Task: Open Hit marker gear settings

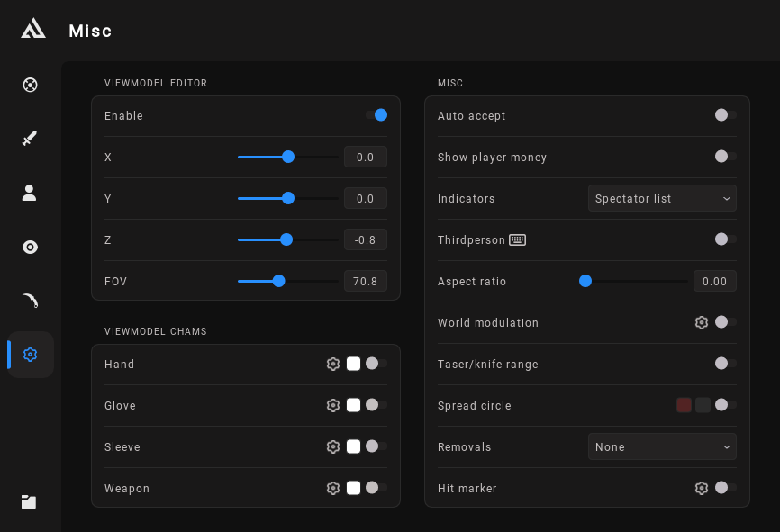Action: [702, 488]
